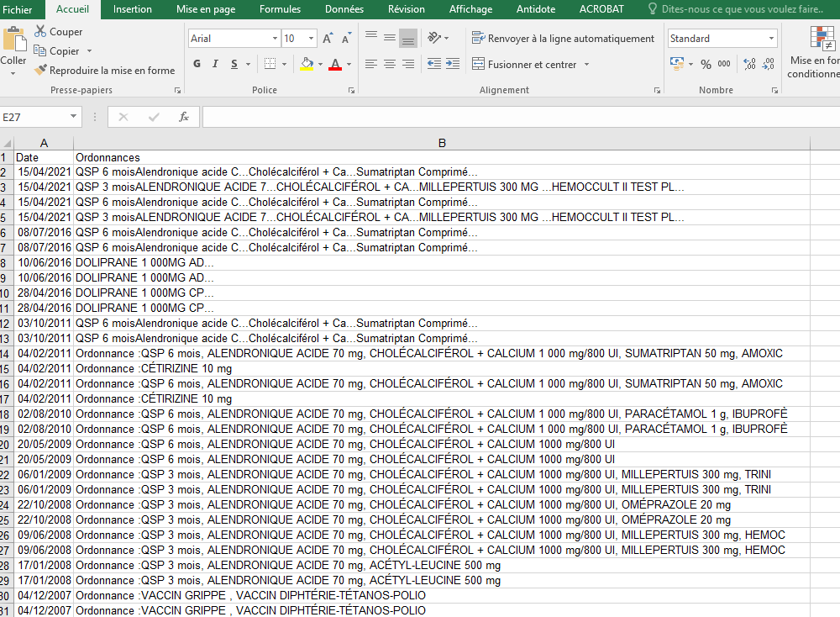The image size is (840, 617).
Task: Click the accounting number format icon
Action: tap(676, 64)
